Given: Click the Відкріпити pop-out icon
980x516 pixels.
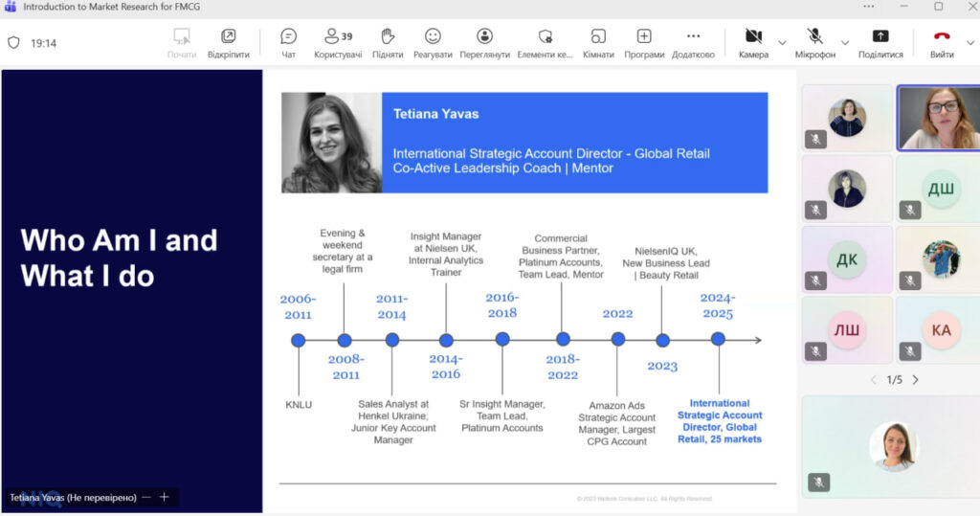Looking at the screenshot, I should 228,42.
